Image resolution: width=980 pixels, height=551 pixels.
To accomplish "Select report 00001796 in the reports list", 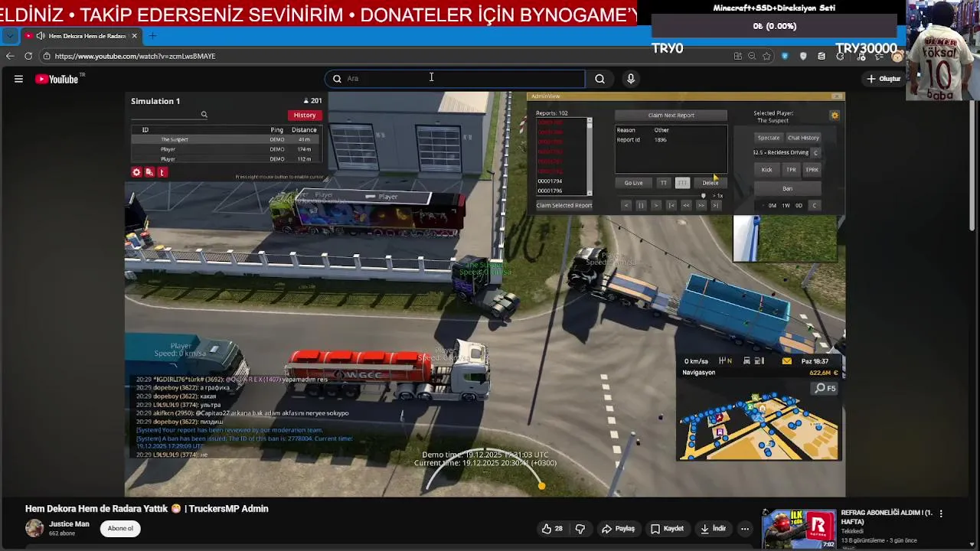I will coord(550,191).
